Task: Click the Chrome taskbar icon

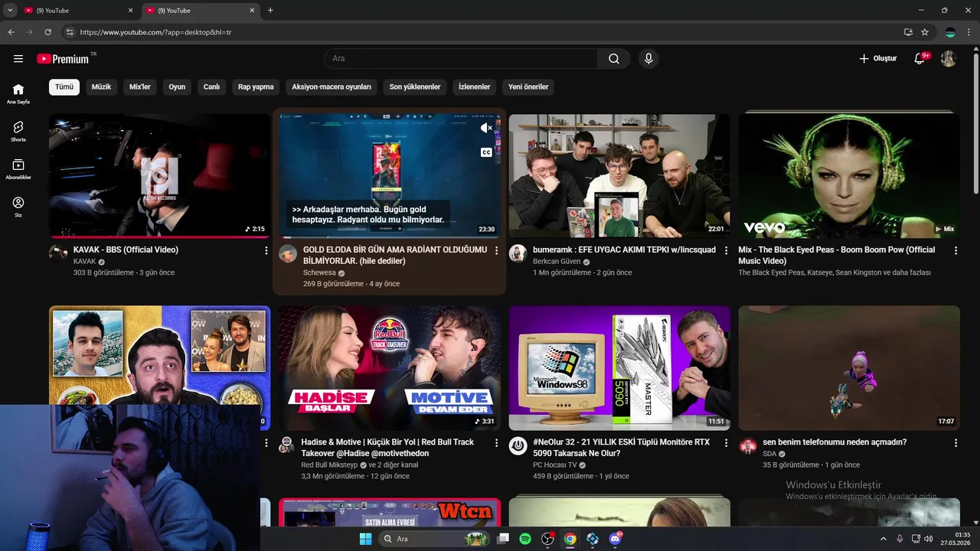Action: coord(570,539)
